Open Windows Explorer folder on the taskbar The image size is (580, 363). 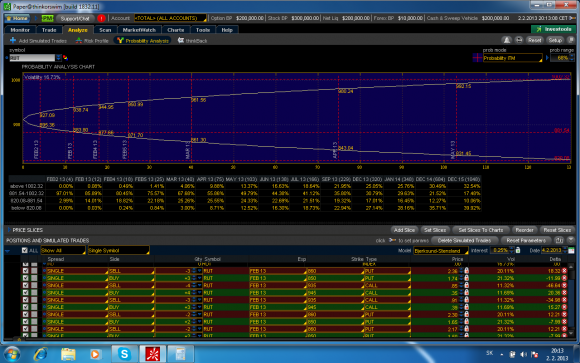tap(68, 354)
